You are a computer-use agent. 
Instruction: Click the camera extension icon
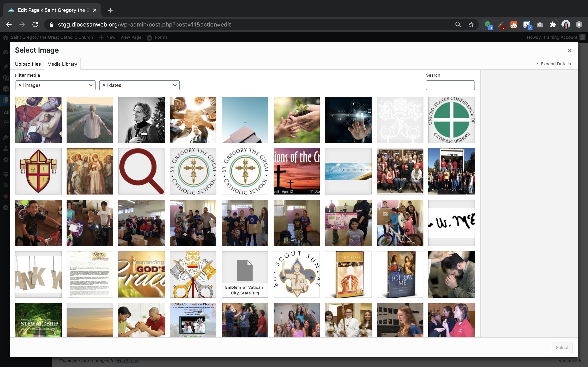540,24
